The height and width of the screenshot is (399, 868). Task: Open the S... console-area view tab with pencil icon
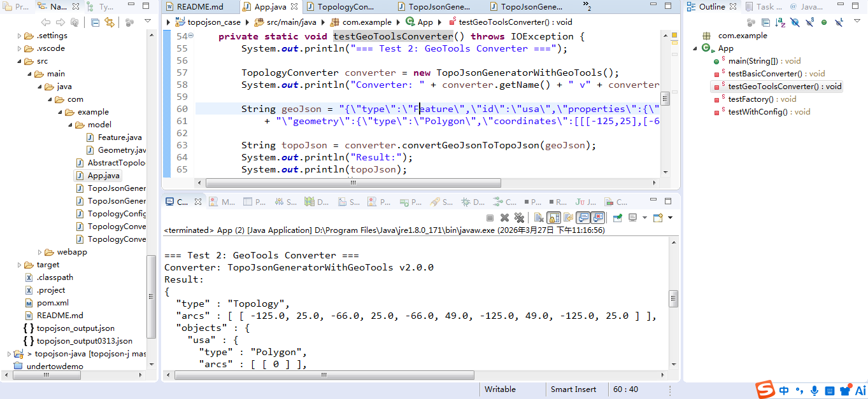point(442,202)
